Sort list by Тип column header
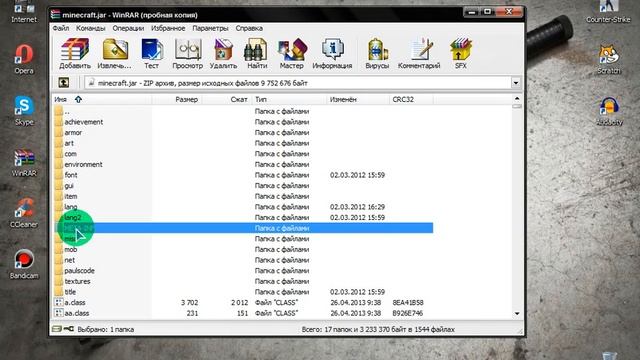The image size is (640, 360). pyautogui.click(x=289, y=99)
